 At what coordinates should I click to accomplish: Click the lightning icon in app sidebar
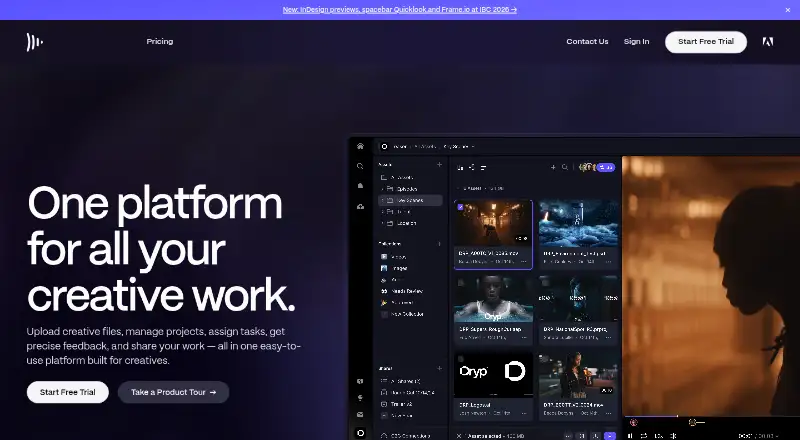(360, 398)
